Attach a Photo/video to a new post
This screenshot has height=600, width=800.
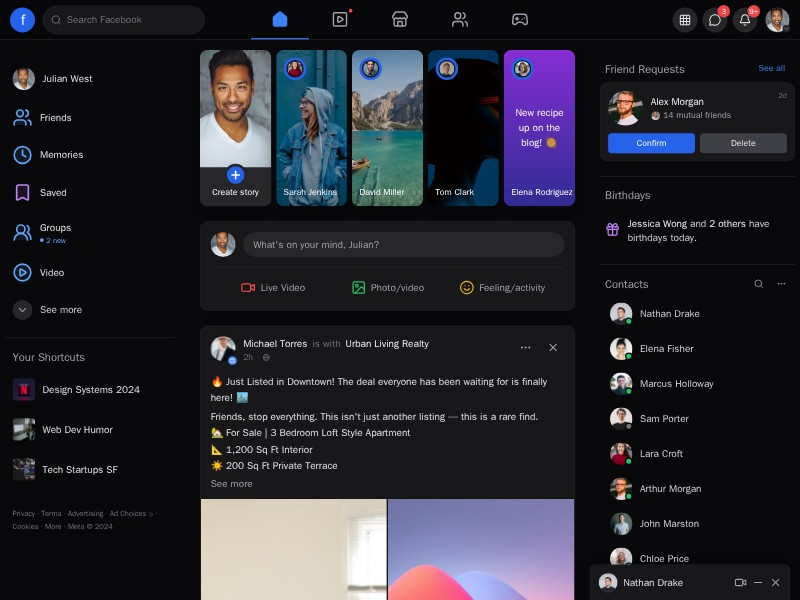click(388, 288)
